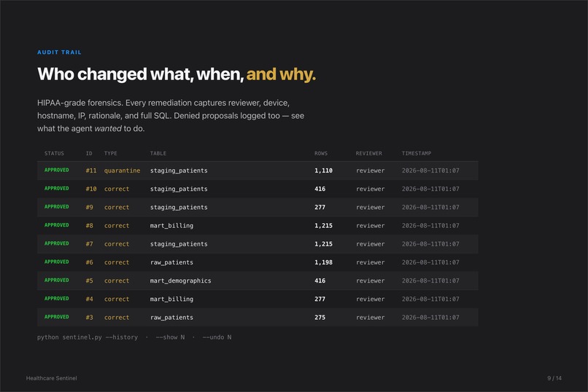The image size is (588, 392).
Task: Click the #7 ID cell
Action: point(89,244)
